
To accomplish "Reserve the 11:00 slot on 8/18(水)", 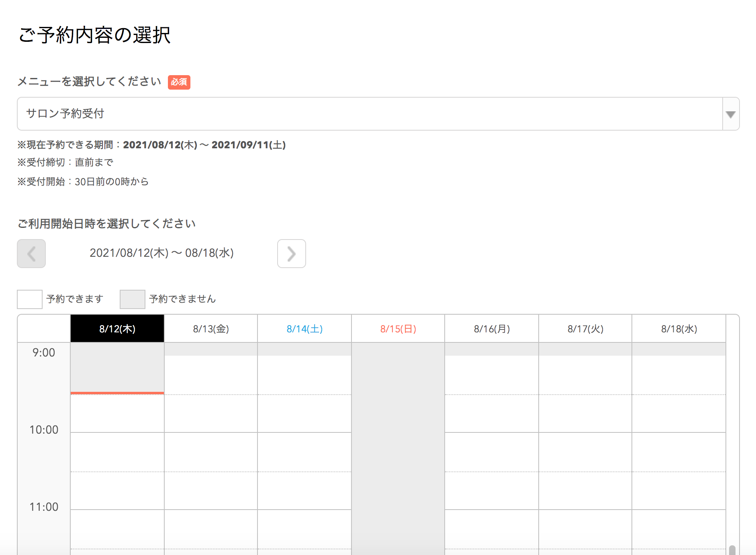I will [679, 529].
